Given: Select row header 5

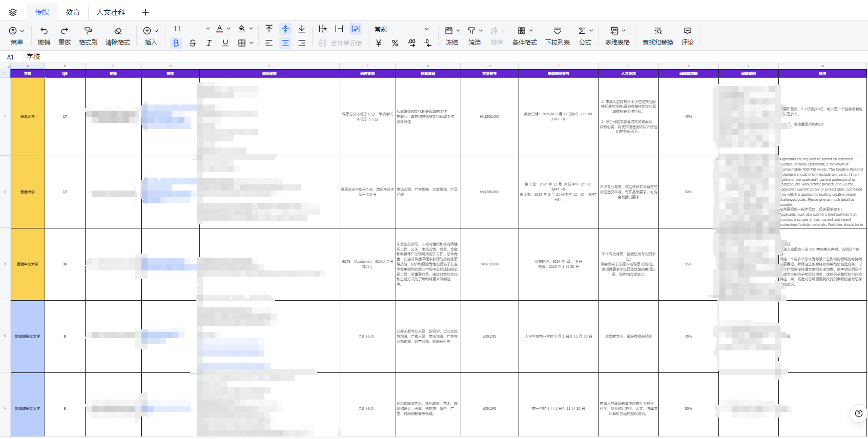Looking at the screenshot, I should (x=5, y=337).
